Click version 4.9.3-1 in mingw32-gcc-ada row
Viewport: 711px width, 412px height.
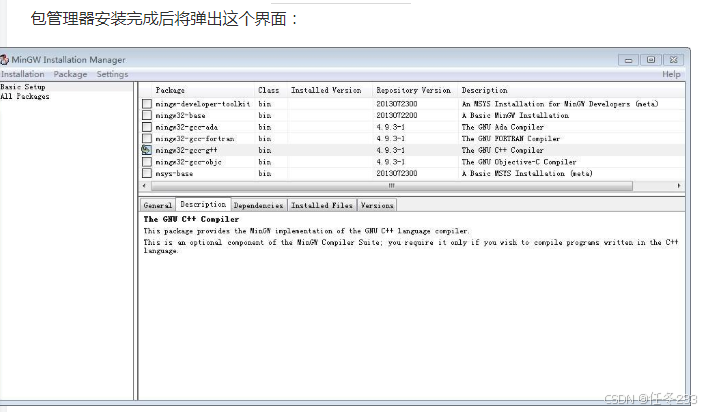[x=390, y=127]
